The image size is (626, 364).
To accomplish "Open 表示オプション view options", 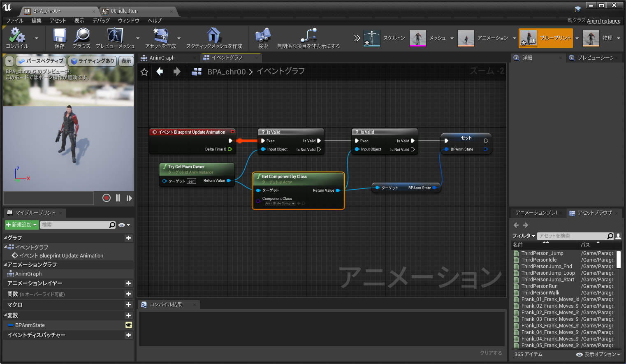I will [x=598, y=354].
